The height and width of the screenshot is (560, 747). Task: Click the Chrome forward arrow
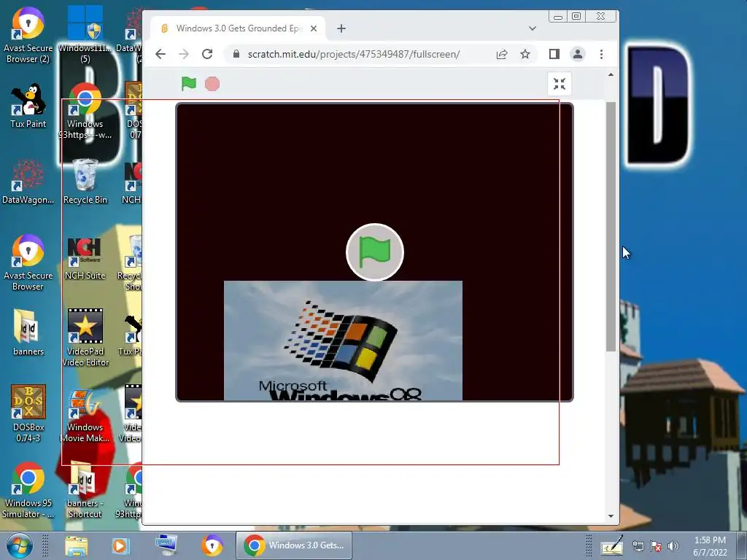pyautogui.click(x=184, y=54)
